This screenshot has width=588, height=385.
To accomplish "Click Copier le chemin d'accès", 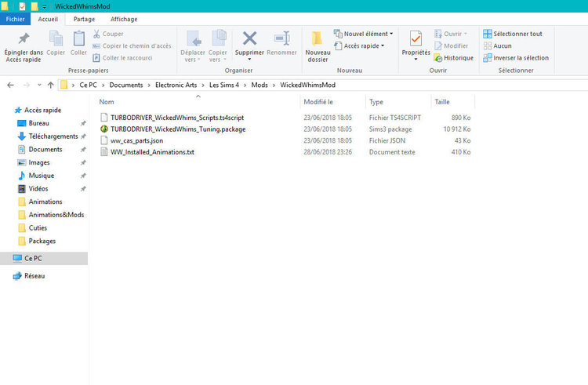I will (x=132, y=45).
